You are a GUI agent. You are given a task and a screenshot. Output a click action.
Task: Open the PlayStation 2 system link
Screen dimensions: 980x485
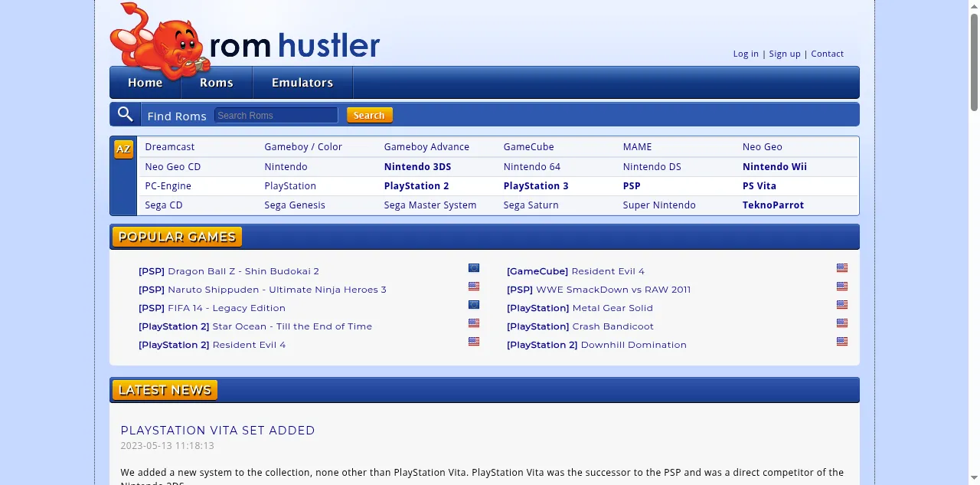pyautogui.click(x=416, y=186)
